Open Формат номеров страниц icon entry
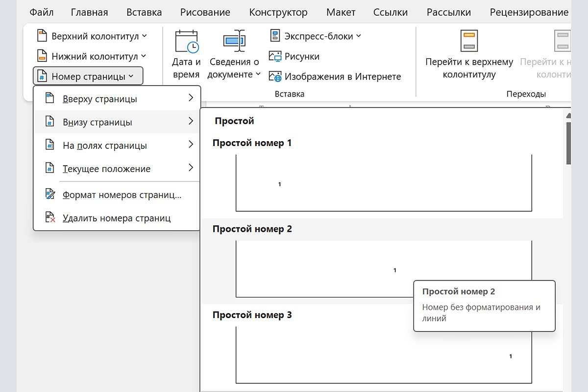Viewport: 588px width, 392px height. point(50,195)
